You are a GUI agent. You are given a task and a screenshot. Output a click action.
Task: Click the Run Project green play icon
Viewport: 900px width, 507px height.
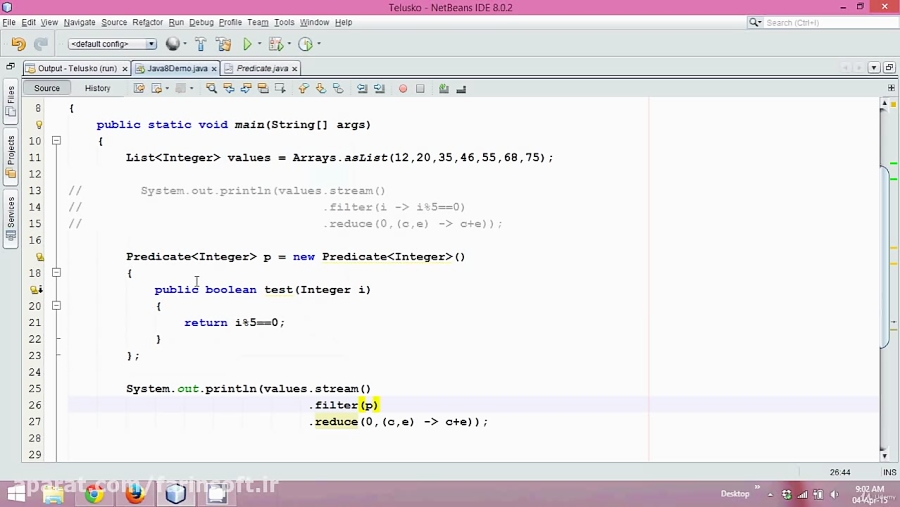click(x=247, y=44)
